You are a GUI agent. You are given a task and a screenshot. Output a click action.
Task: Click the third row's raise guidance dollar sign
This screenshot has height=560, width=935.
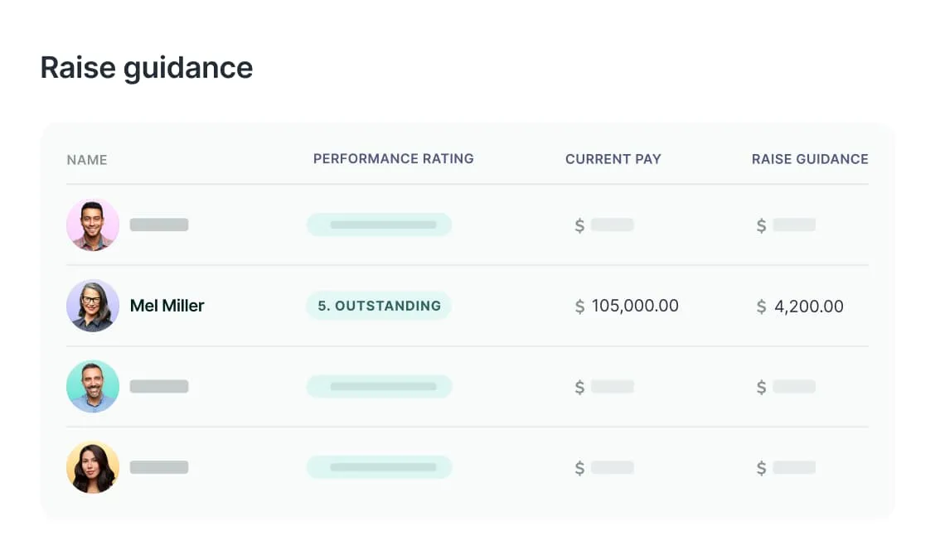click(x=761, y=388)
